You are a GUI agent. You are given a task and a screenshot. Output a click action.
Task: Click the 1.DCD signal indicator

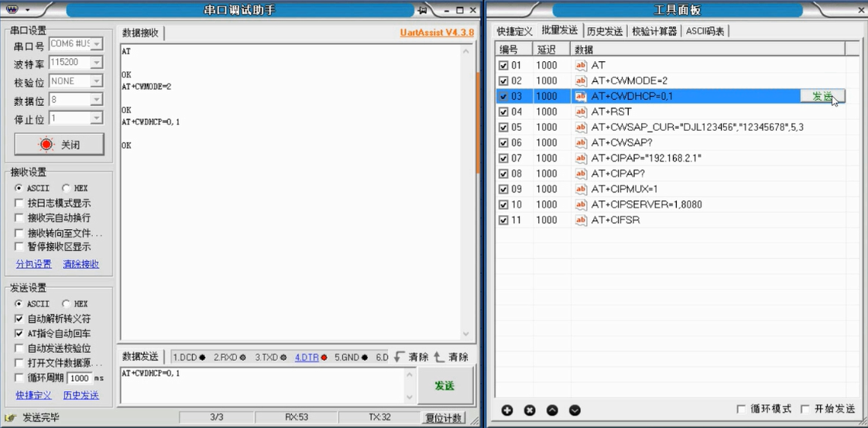190,358
